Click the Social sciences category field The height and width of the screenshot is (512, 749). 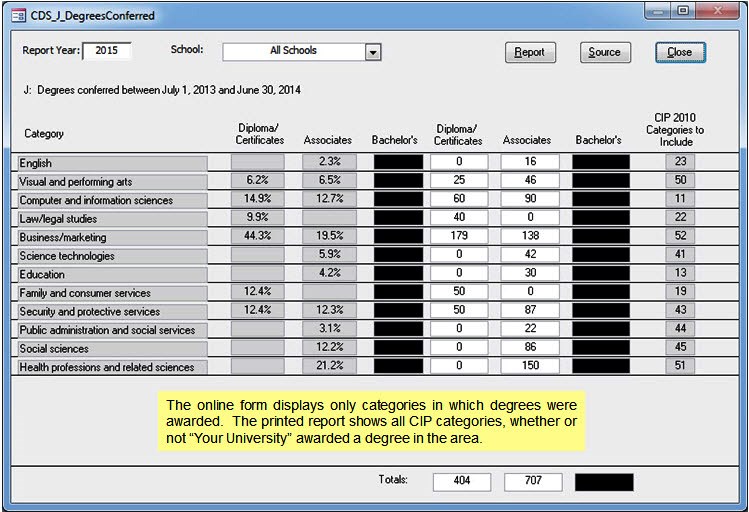pos(113,349)
